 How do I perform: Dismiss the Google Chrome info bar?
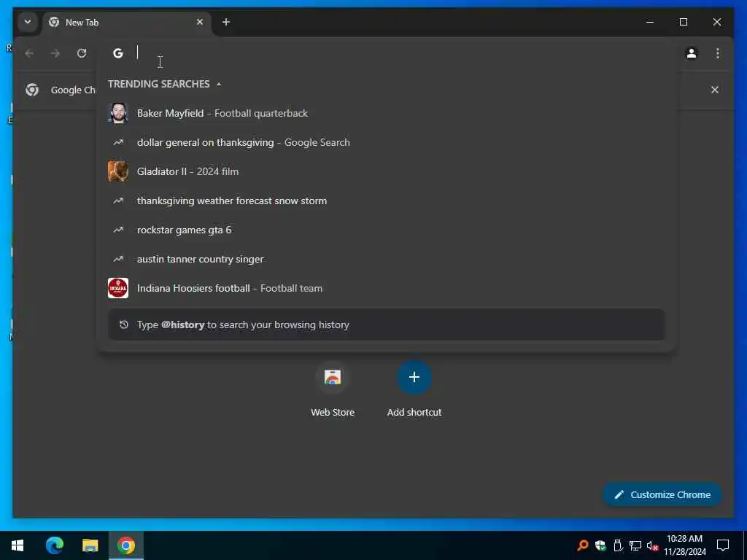click(x=715, y=90)
